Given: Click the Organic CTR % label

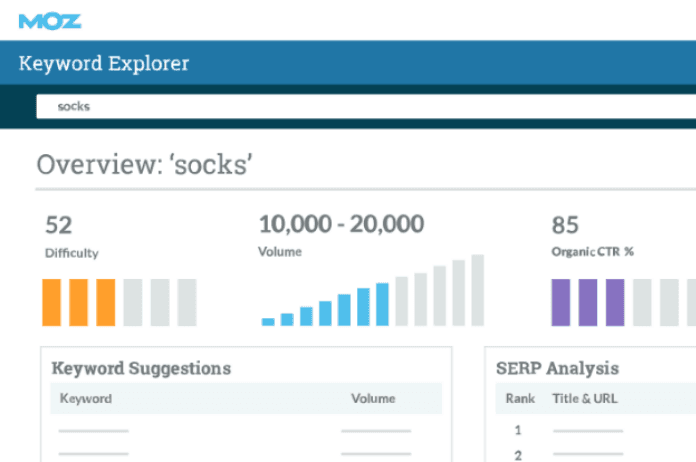Looking at the screenshot, I should pos(593,252).
